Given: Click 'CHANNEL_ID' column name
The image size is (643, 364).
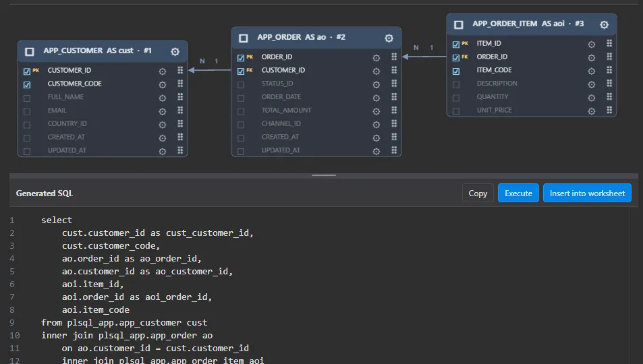Looking at the screenshot, I should click(281, 123).
